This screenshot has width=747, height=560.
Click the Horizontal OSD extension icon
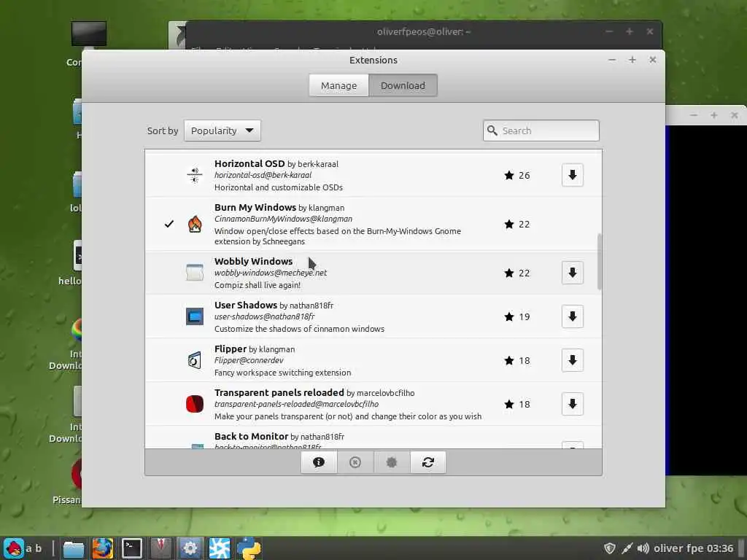(194, 175)
